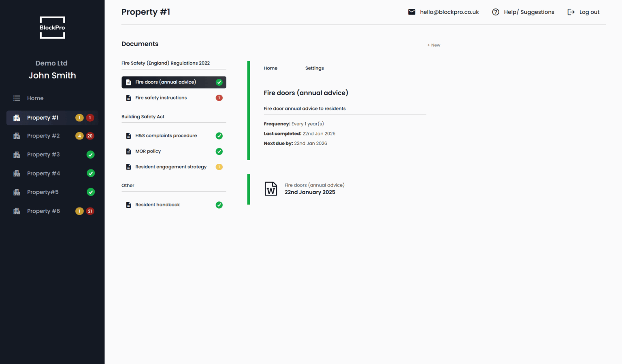
Task: Open the Home list icon in sidebar
Action: [x=17, y=98]
